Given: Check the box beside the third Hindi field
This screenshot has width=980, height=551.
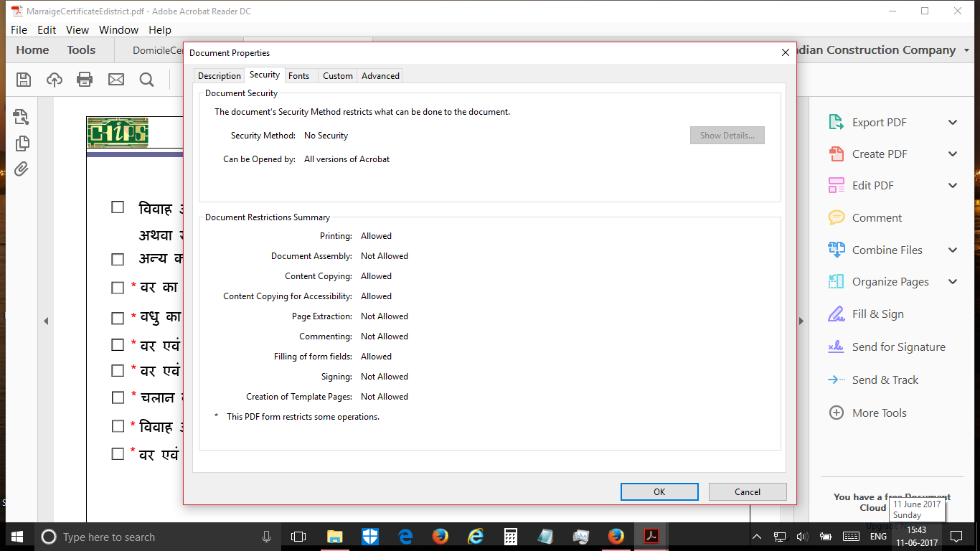Looking at the screenshot, I should [118, 287].
